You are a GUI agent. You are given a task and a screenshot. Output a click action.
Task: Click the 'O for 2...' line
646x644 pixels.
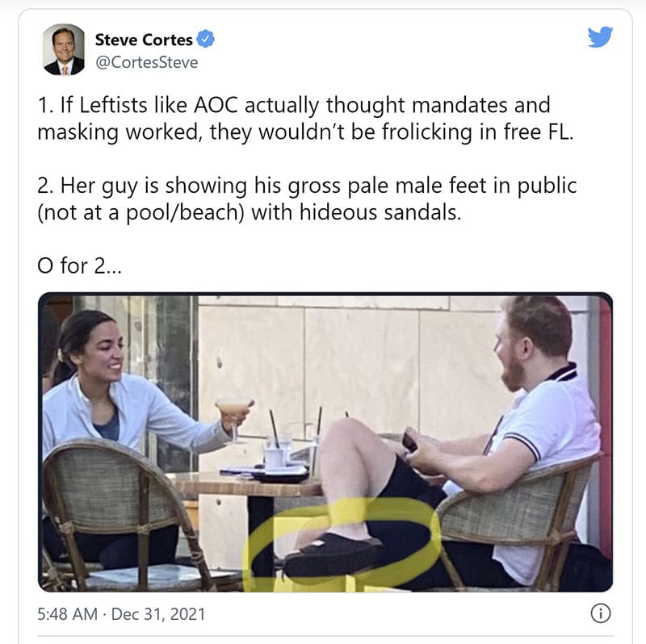[x=79, y=266]
